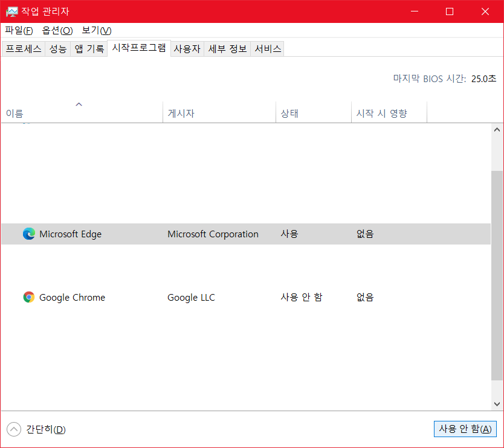Sort by the 시작 시 영향 column header
This screenshot has width=504, height=448.
(x=389, y=112)
